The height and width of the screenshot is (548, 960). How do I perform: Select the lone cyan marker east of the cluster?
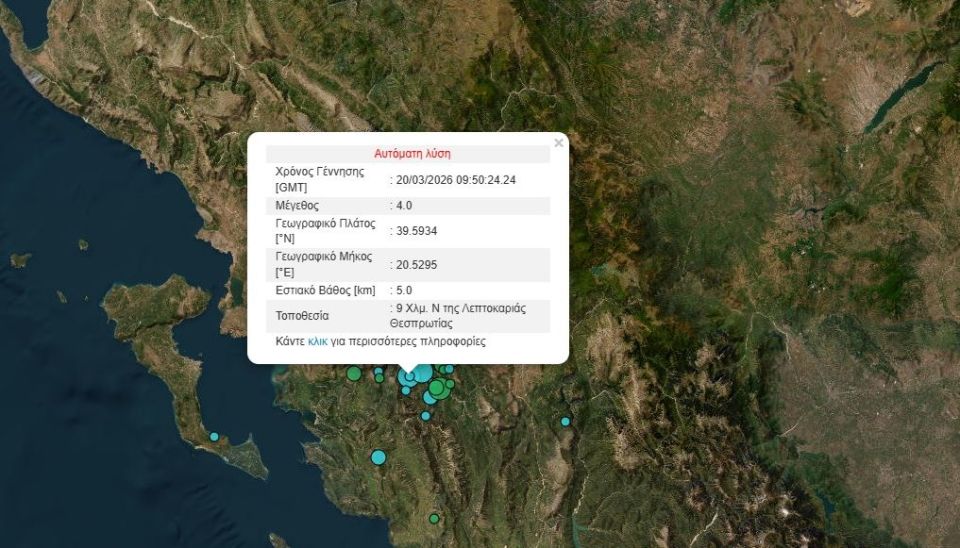tap(565, 421)
